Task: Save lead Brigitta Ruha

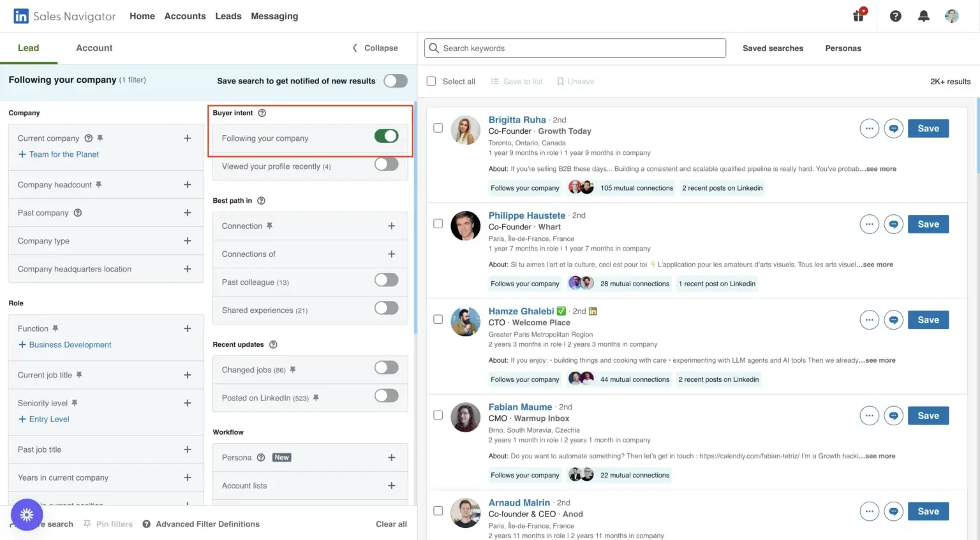Action: 928,128
